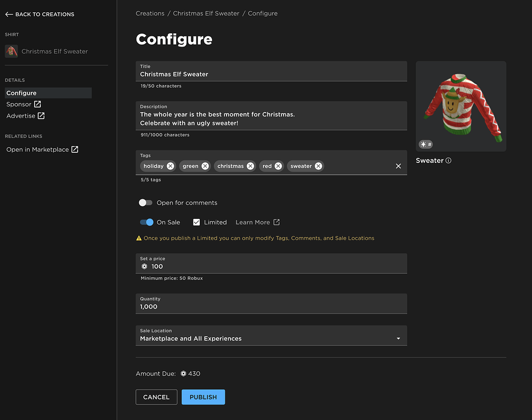Remove the holiday tag with its X icon

[x=170, y=166]
